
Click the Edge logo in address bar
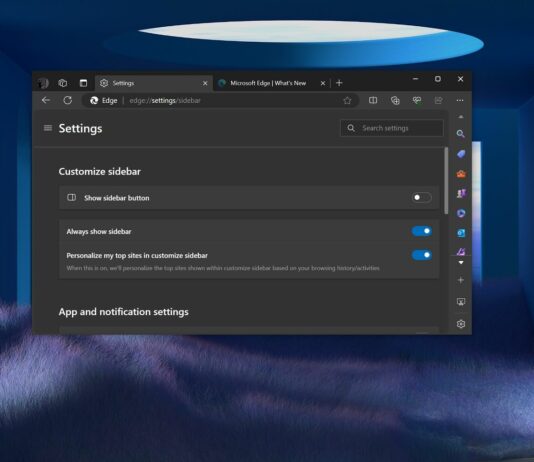coord(94,100)
